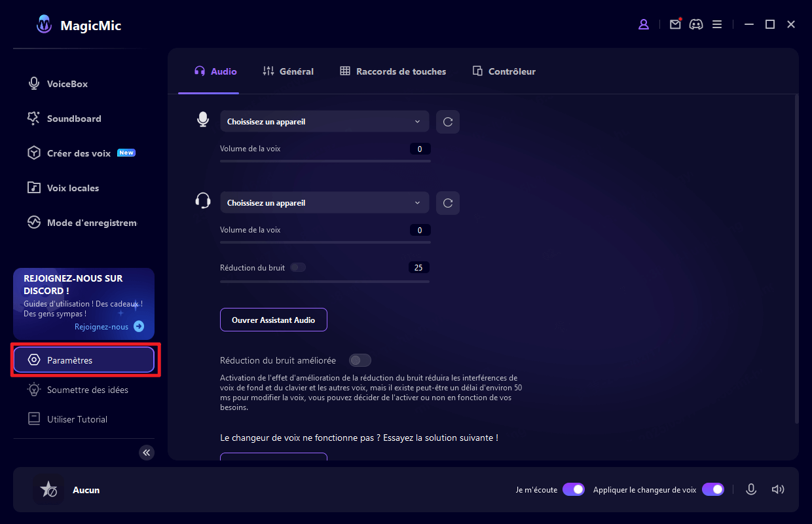Mute the microphone icon in bottom bar
The height and width of the screenshot is (524, 812).
751,489
